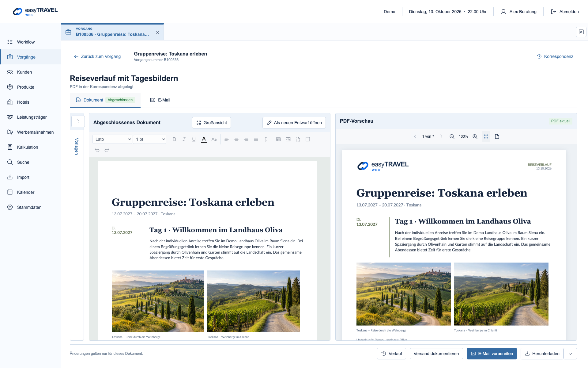Go to next PDF preview page
Image resolution: width=588 pixels, height=368 pixels.
click(441, 136)
